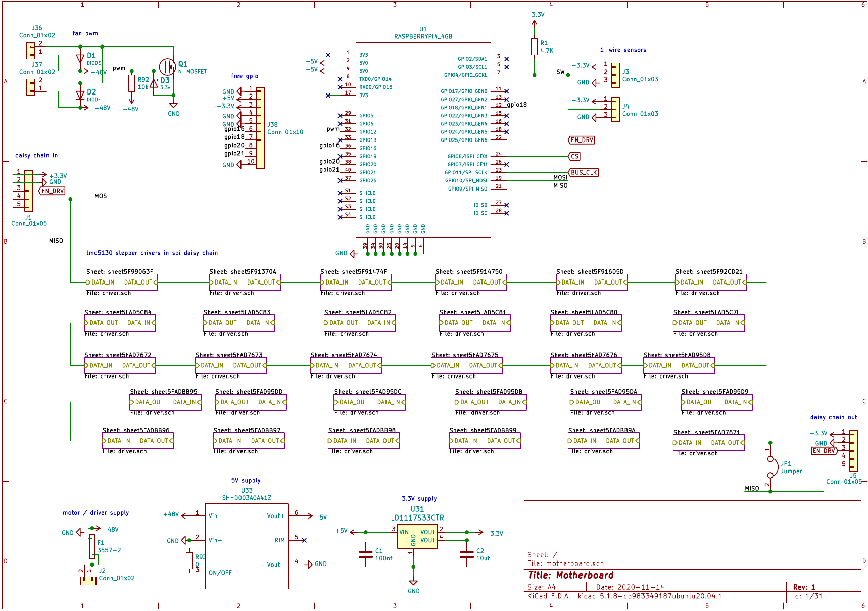This screenshot has height=611, width=868.
Task: Open hierarchical sheet sheet5FADBB96
Action: (138, 441)
